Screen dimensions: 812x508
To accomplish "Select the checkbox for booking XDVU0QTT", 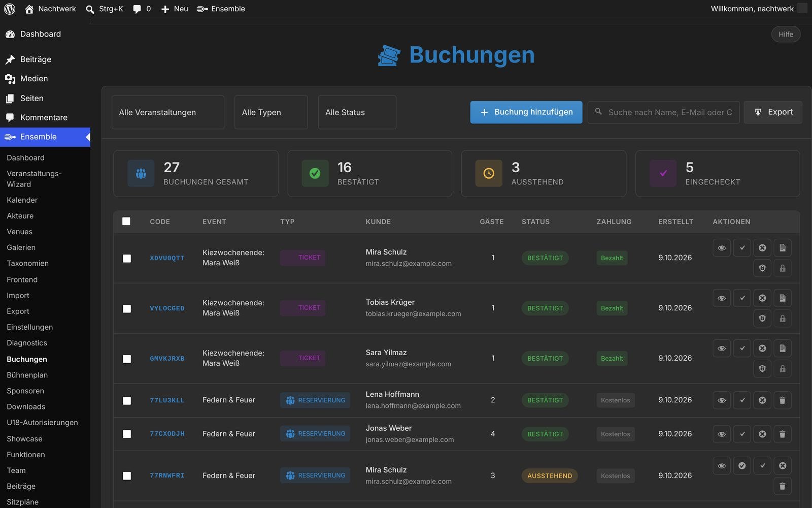I will coord(127,259).
